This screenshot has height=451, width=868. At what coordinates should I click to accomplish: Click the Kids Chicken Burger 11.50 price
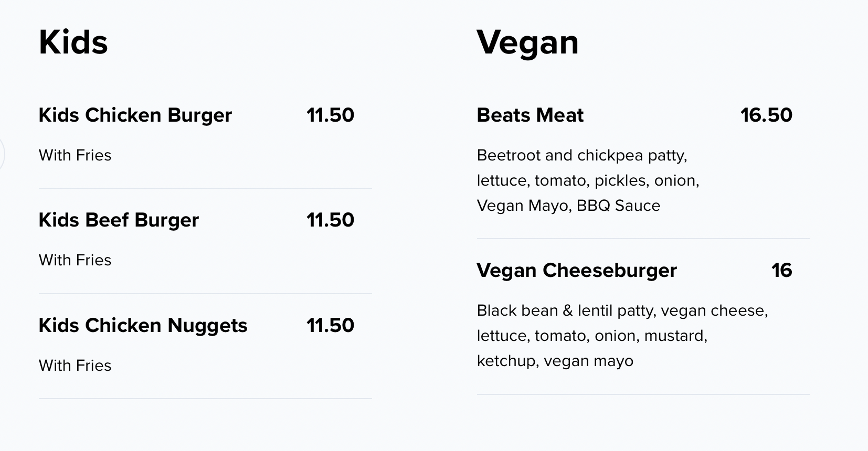click(x=330, y=115)
